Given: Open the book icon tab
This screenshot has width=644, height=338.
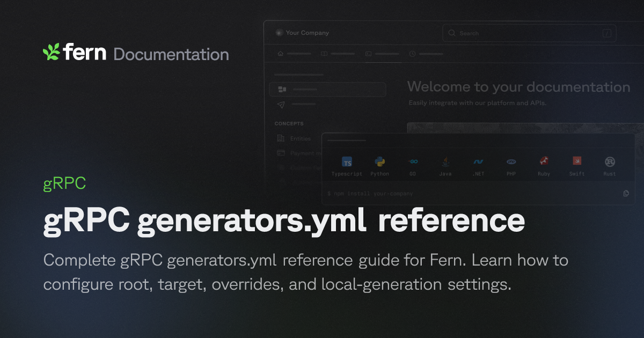Looking at the screenshot, I should 324,54.
